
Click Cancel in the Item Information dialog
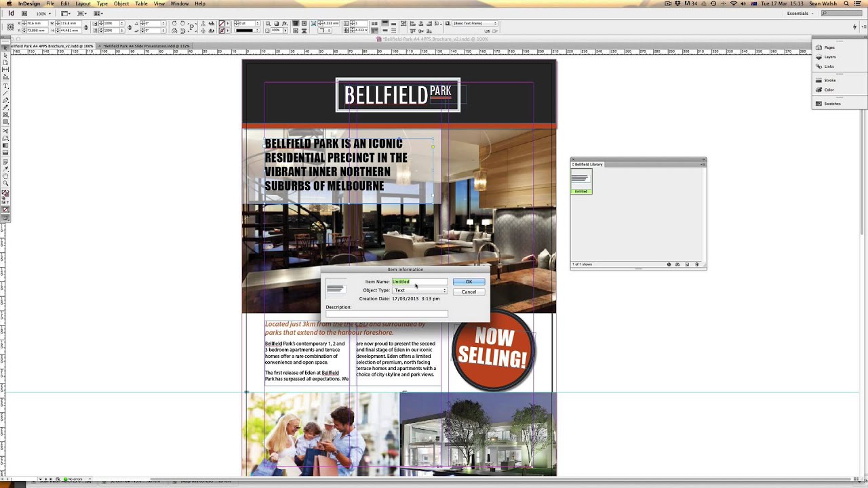[x=469, y=291]
